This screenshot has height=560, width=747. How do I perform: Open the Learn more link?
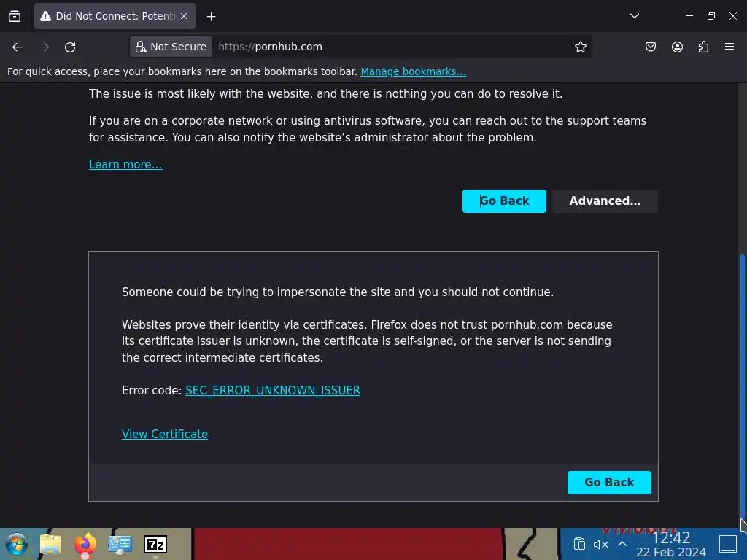(125, 164)
